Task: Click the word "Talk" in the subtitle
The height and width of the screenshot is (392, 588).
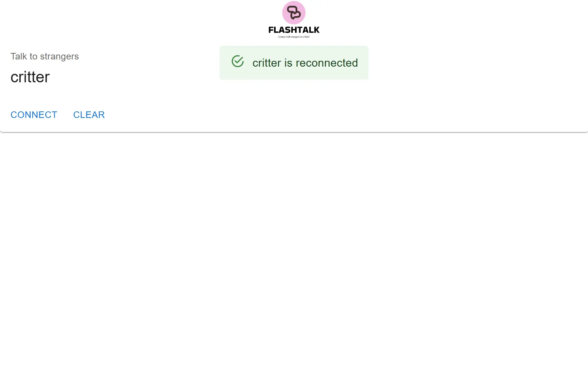Action: (19, 57)
